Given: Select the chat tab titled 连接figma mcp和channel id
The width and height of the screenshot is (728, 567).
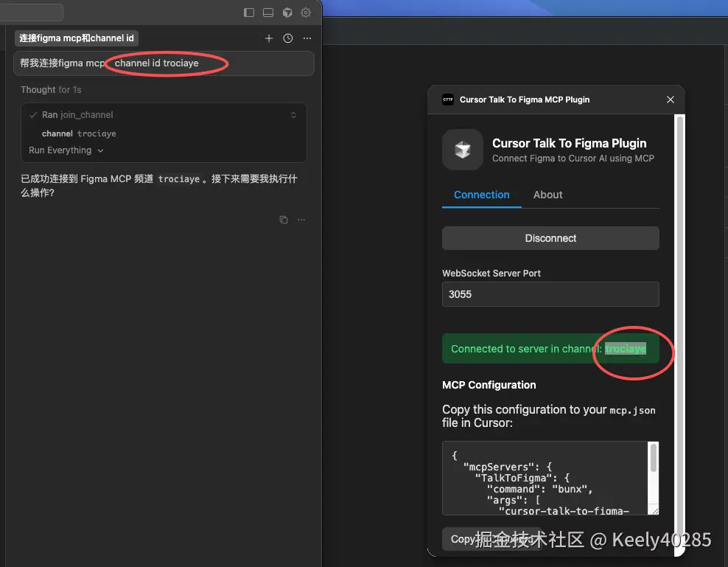Looking at the screenshot, I should (77, 38).
